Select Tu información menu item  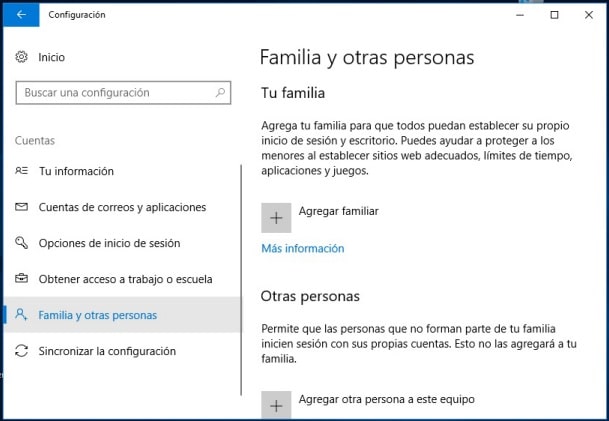pos(76,172)
